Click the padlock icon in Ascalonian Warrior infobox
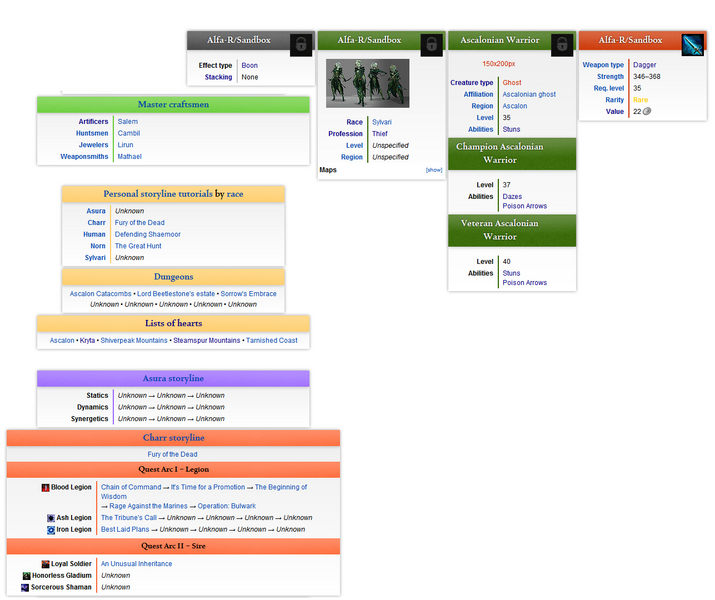The image size is (715, 600). pos(562,45)
